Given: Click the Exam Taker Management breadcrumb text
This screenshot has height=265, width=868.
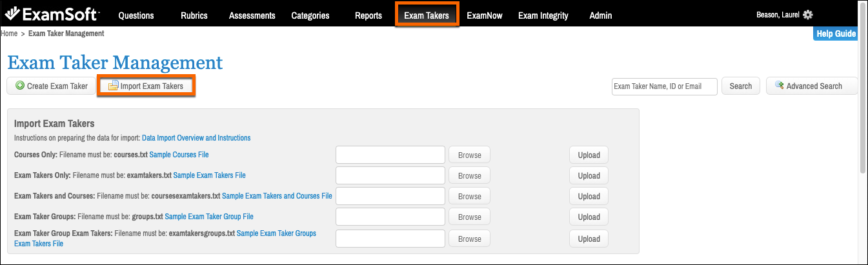Looking at the screenshot, I should pos(66,33).
